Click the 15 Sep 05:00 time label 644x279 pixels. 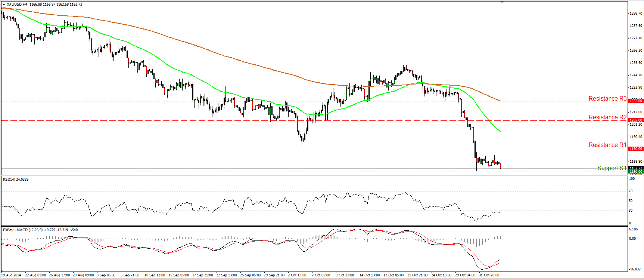[x=179, y=275]
